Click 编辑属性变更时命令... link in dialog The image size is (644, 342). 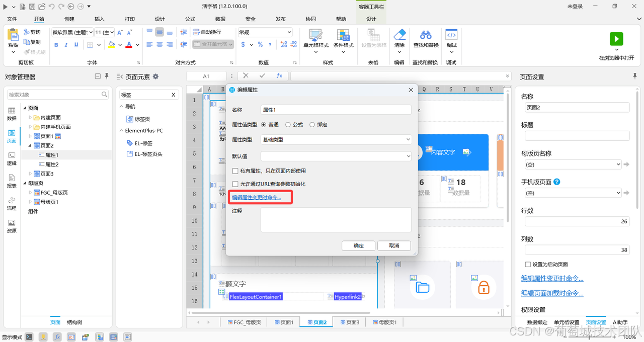[256, 198]
